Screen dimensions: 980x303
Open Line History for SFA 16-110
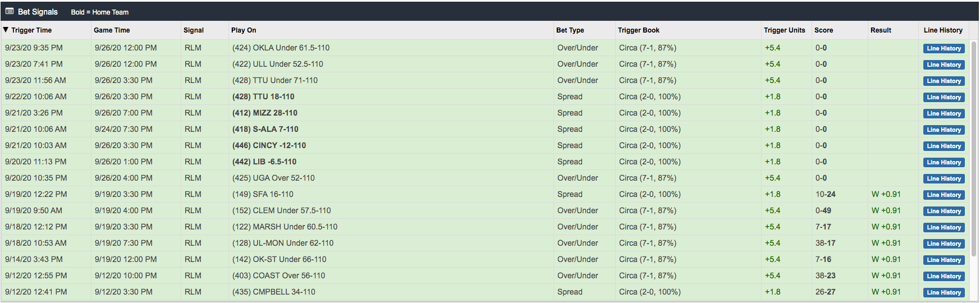pos(944,195)
